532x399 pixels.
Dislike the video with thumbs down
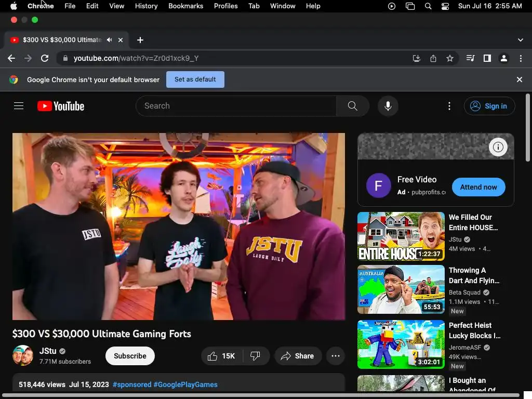pos(255,356)
